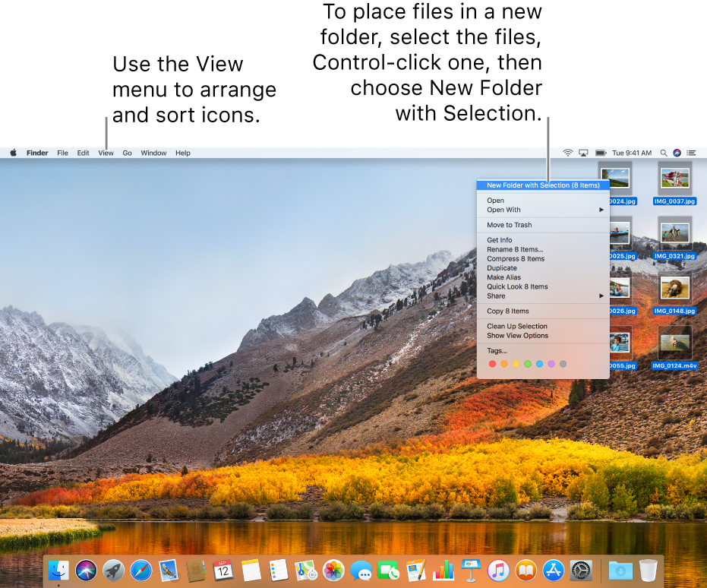Open the App Store from the Dock

553,571
